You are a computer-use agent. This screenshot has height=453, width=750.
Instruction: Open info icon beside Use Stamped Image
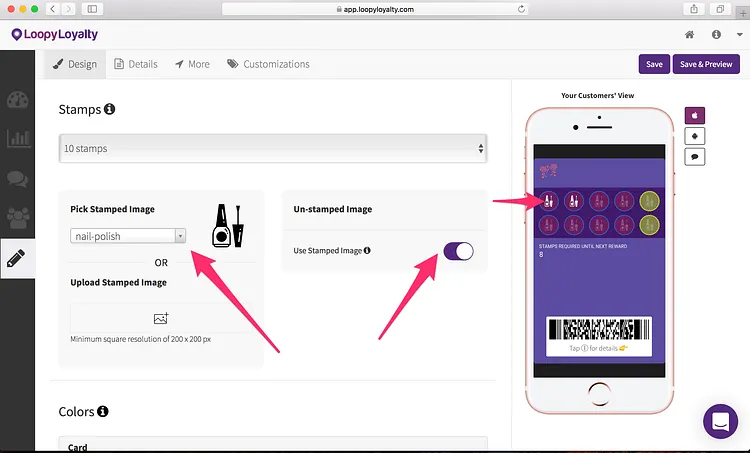367,250
